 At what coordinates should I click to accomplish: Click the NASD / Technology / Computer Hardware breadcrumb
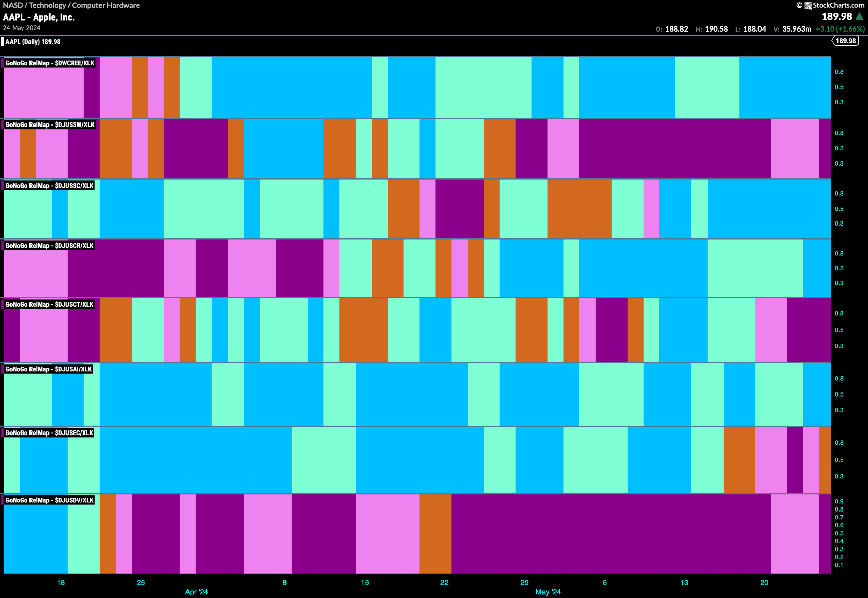click(x=71, y=5)
